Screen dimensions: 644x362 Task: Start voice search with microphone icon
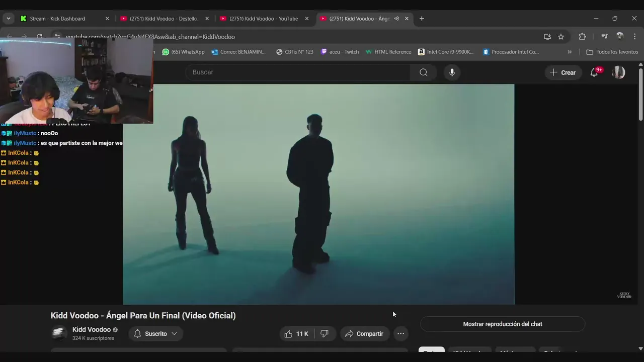[x=452, y=72]
